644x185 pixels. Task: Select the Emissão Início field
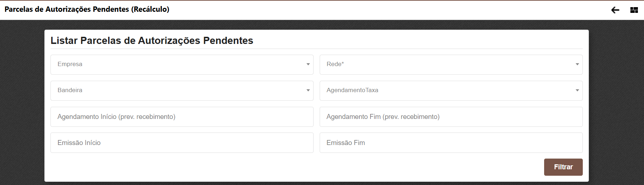click(182, 143)
